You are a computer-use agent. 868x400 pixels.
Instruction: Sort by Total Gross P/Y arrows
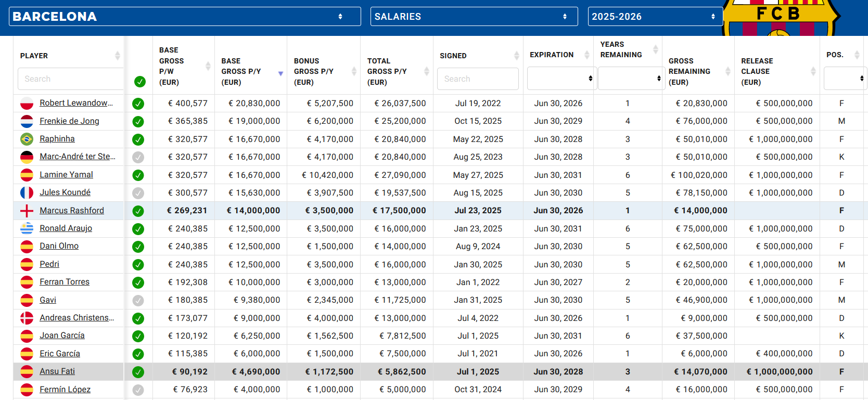pos(427,71)
